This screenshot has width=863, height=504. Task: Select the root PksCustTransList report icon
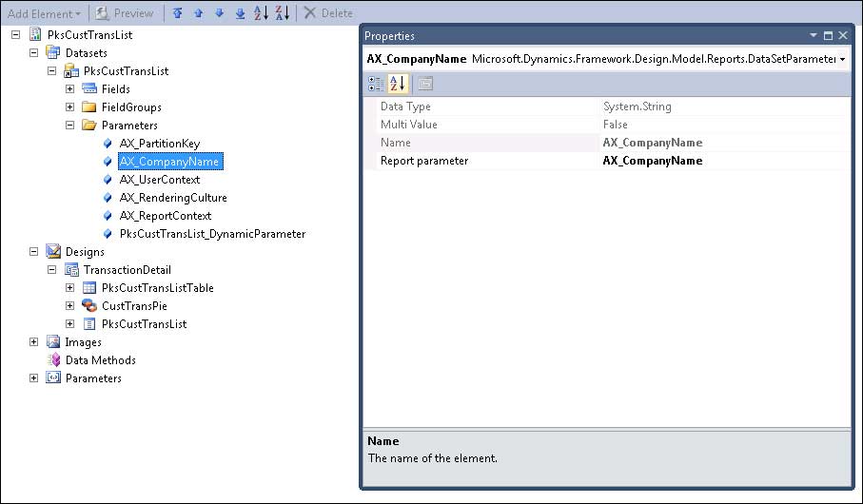pyautogui.click(x=35, y=34)
